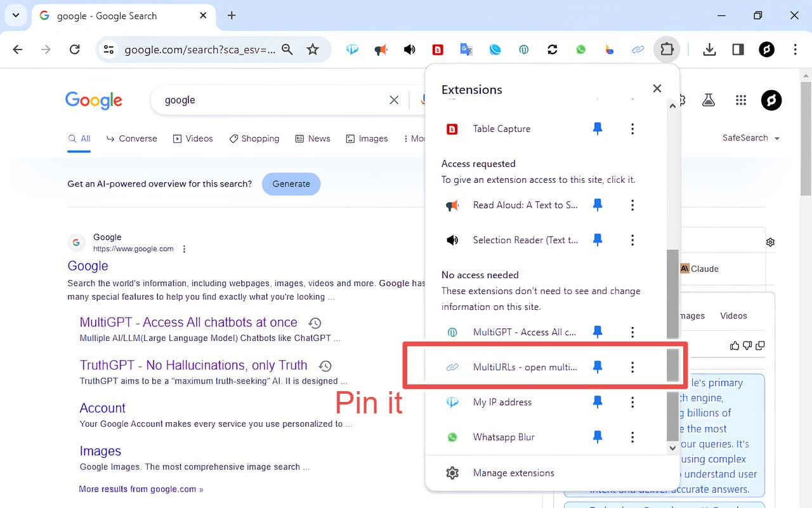Click the Extensions puzzle icon in toolbar

coord(667,50)
